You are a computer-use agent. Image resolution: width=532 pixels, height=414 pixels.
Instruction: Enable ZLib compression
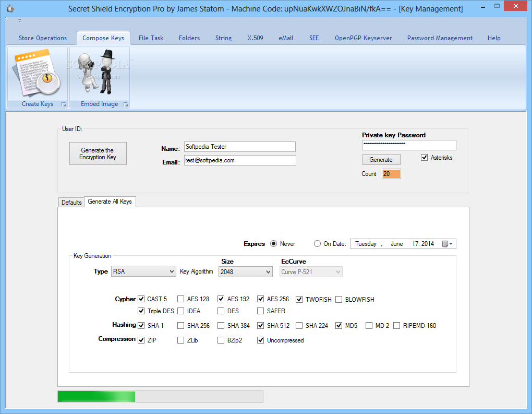[x=181, y=340]
